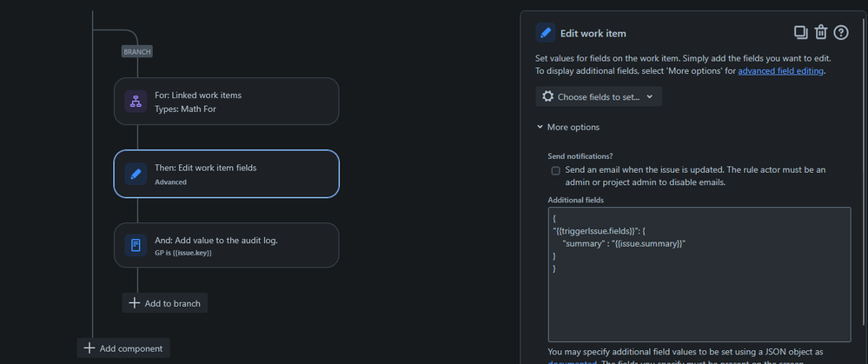Click plus icon beside Add component
The width and height of the screenshot is (868, 364).
89,348
